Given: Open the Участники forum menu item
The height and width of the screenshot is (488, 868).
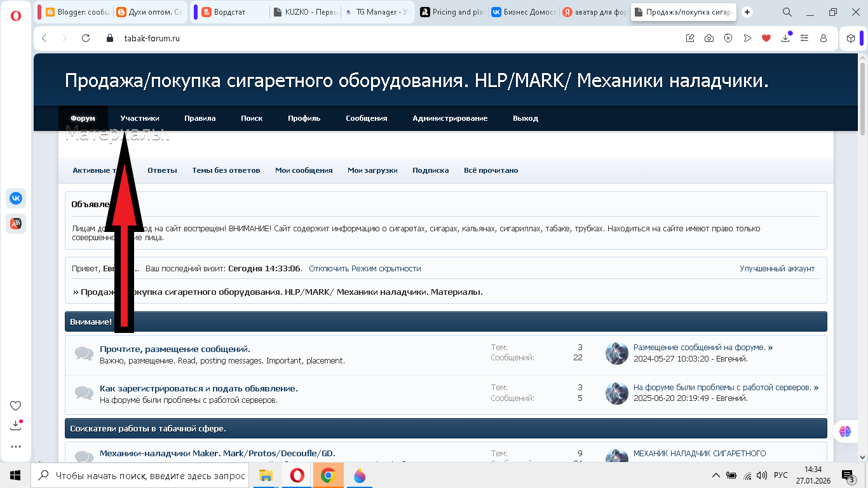Looking at the screenshot, I should (x=140, y=118).
